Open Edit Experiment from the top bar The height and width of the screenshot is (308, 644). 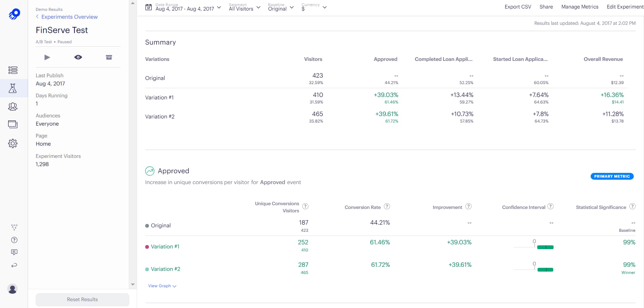click(625, 6)
